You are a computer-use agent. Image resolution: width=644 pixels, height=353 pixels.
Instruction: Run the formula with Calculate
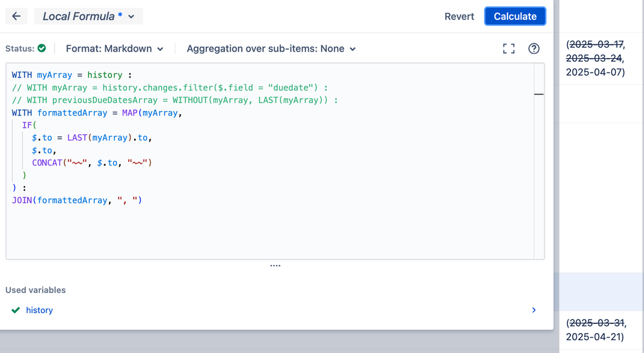[x=515, y=16]
